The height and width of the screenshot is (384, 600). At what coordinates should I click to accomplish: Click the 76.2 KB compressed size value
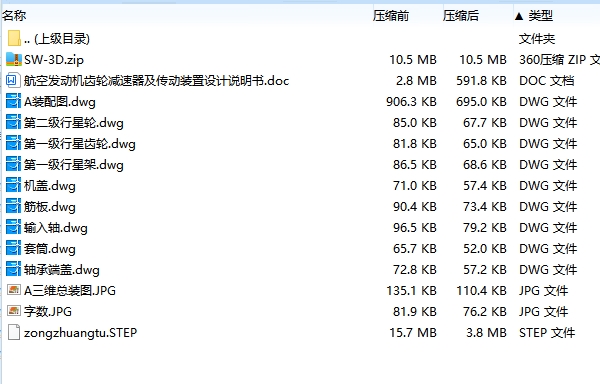(x=484, y=312)
